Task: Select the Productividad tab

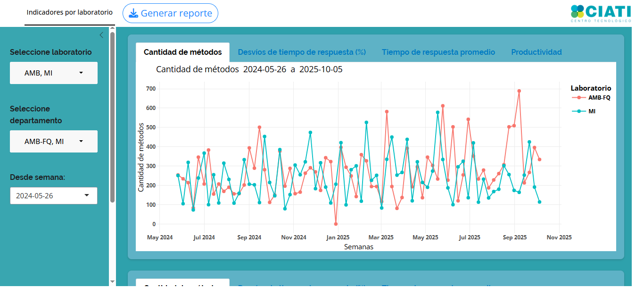Action: [x=537, y=52]
